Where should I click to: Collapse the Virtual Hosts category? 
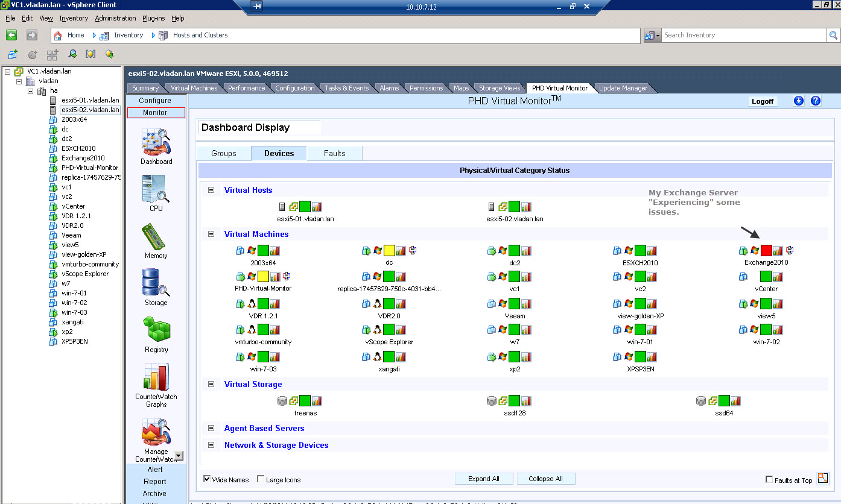pyautogui.click(x=211, y=190)
